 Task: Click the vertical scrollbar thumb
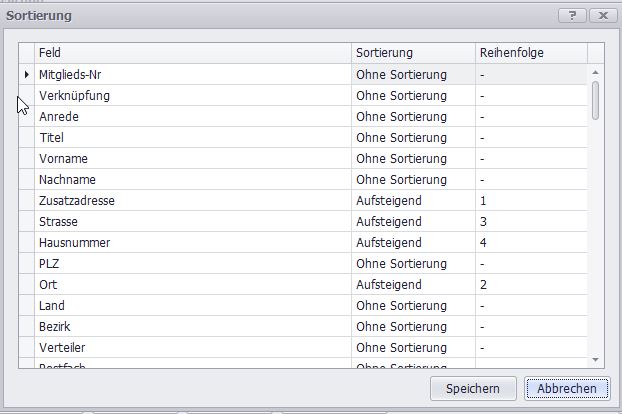coord(596,100)
